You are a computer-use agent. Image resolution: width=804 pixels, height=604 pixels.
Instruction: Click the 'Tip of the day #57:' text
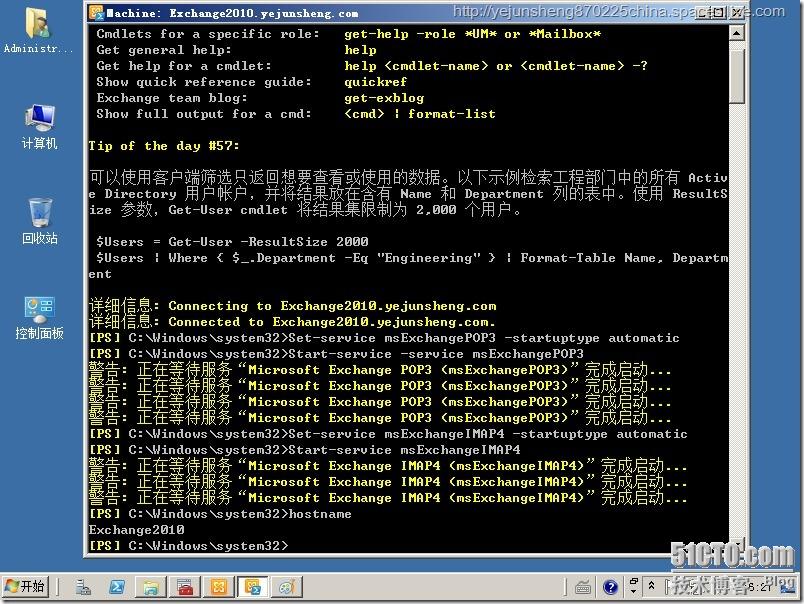(164, 146)
